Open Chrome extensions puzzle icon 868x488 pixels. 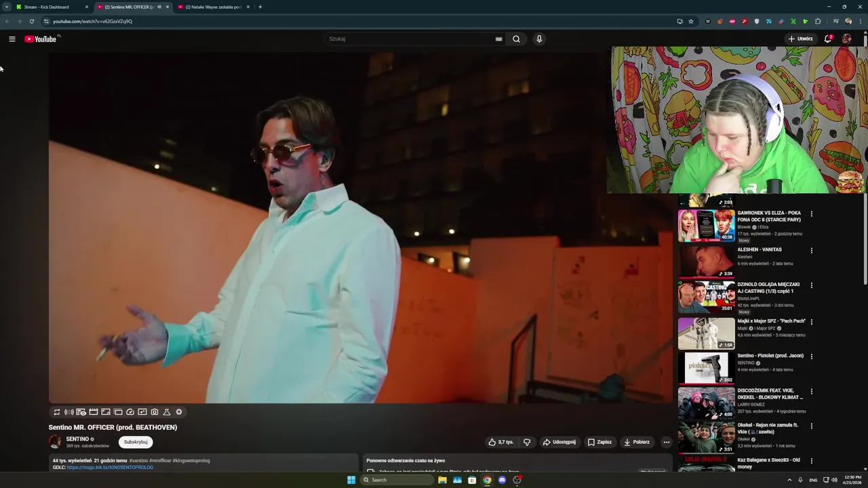(818, 21)
